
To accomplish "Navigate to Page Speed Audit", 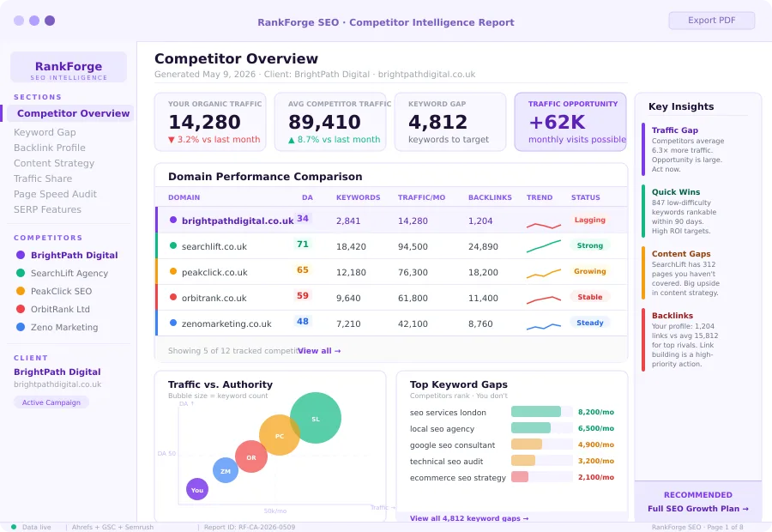I will tap(55, 194).
